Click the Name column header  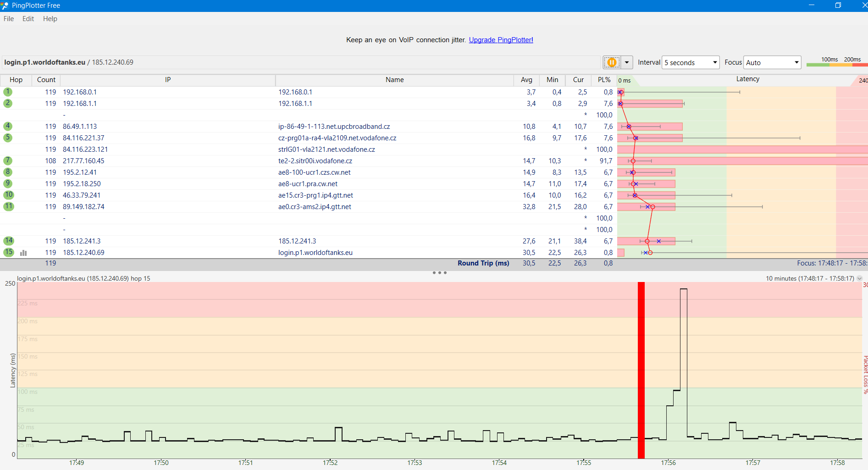pos(394,80)
